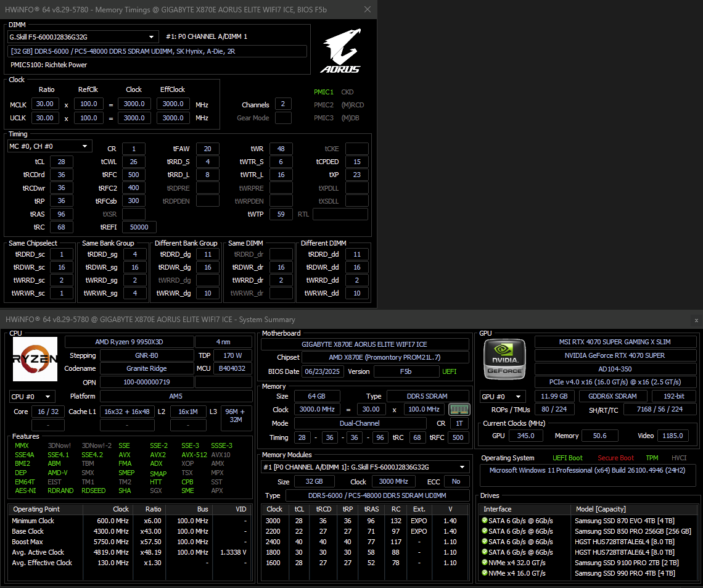
Task: Click the tCPDED value 15
Action: pos(357,162)
